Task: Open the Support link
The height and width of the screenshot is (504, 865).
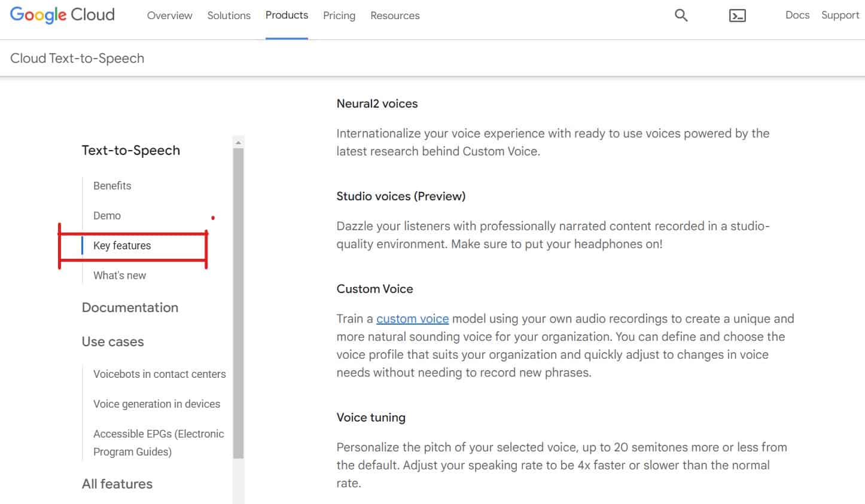Action: click(840, 15)
